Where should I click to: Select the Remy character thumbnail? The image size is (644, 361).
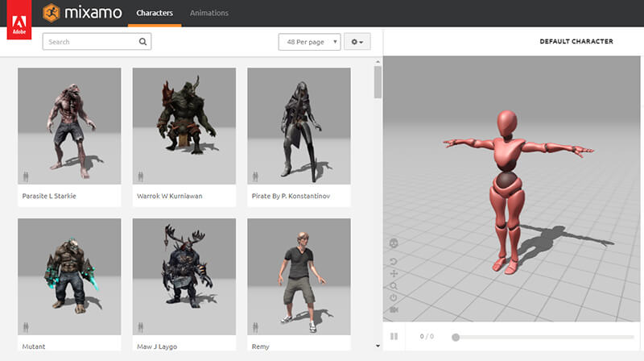299,276
